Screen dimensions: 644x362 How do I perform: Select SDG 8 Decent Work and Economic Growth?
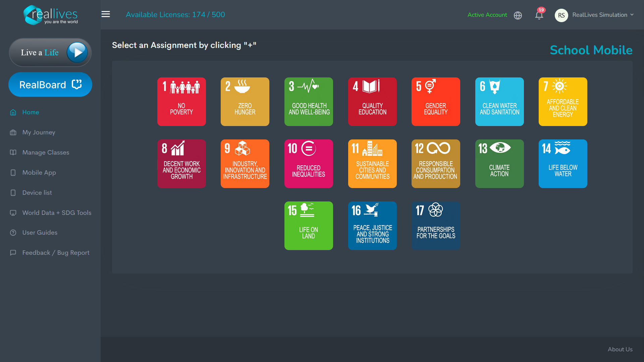tap(181, 164)
